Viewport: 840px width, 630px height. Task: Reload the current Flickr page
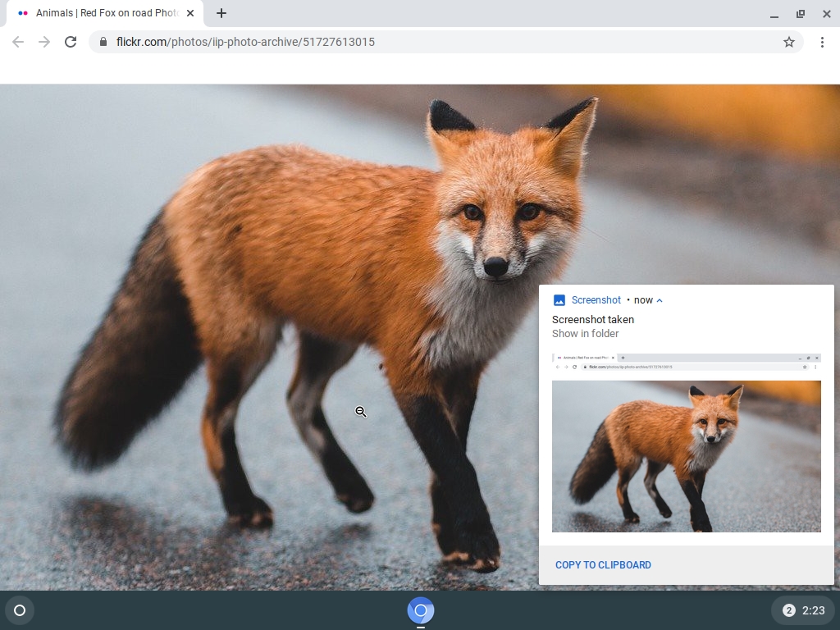pyautogui.click(x=71, y=41)
